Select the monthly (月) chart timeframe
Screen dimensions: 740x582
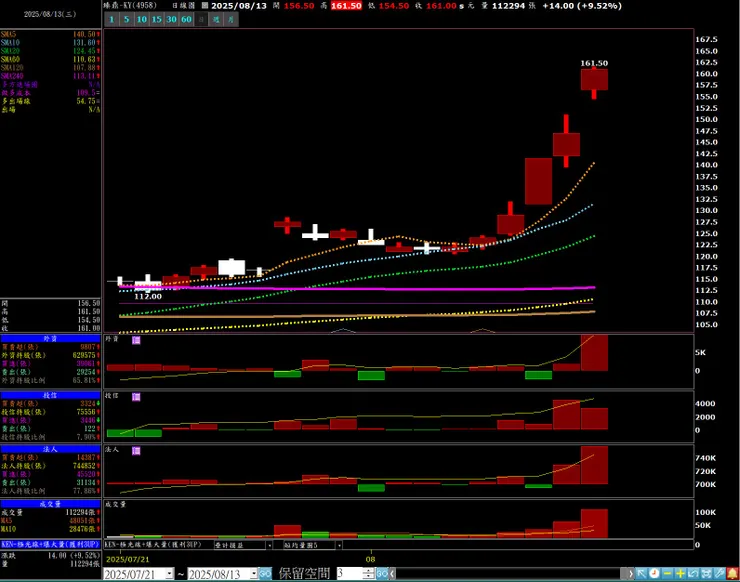[x=231, y=19]
